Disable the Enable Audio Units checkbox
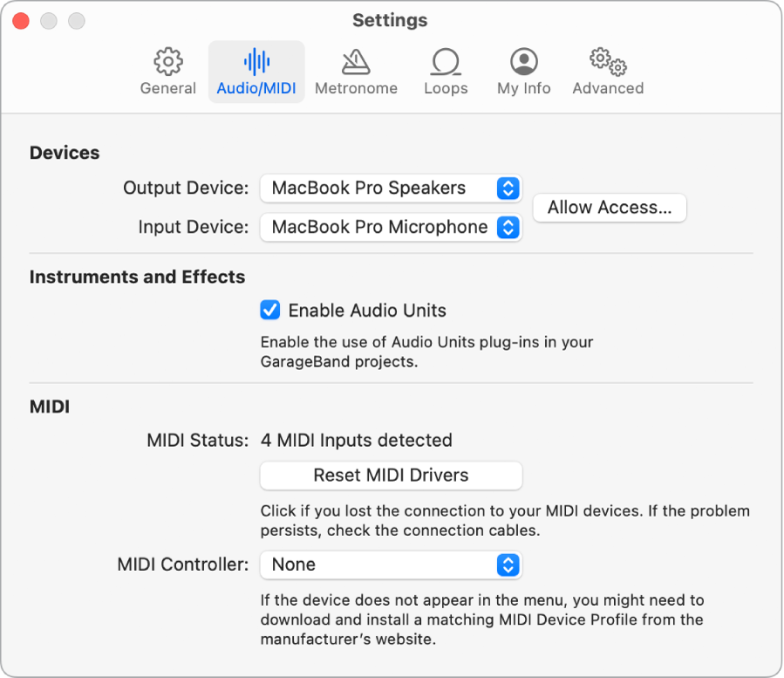Image resolution: width=784 pixels, height=678 pixels. tap(270, 310)
